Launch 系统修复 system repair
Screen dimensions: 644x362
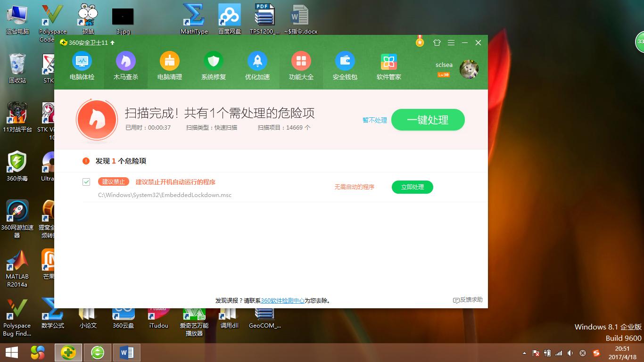(x=214, y=66)
